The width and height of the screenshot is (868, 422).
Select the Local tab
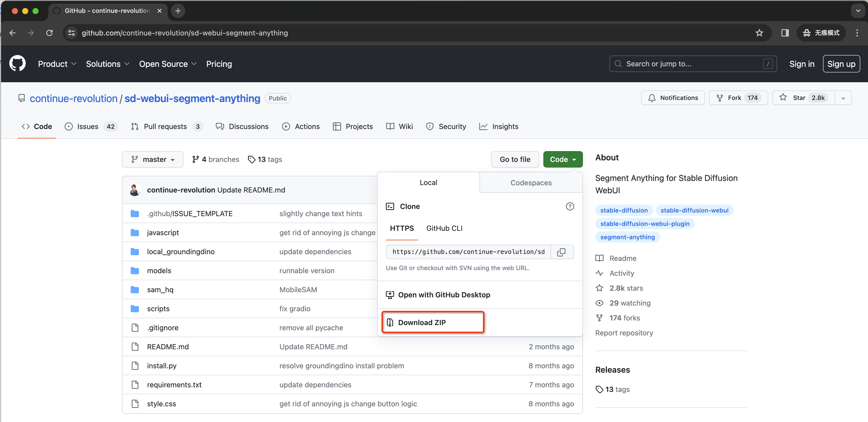click(428, 183)
